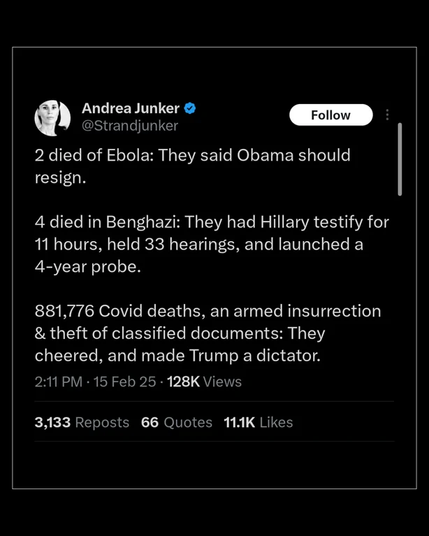This screenshot has width=429, height=536.
Task: Open the 66 Quotes list
Action: pyautogui.click(x=176, y=423)
